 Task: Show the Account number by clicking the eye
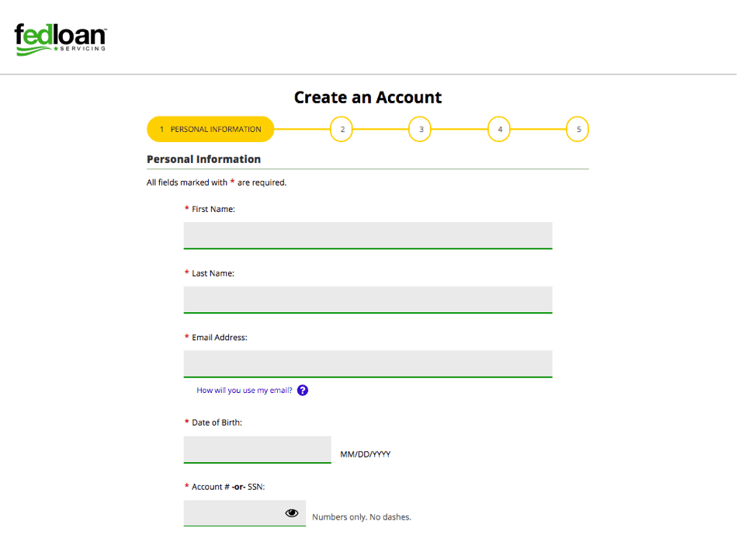click(291, 512)
